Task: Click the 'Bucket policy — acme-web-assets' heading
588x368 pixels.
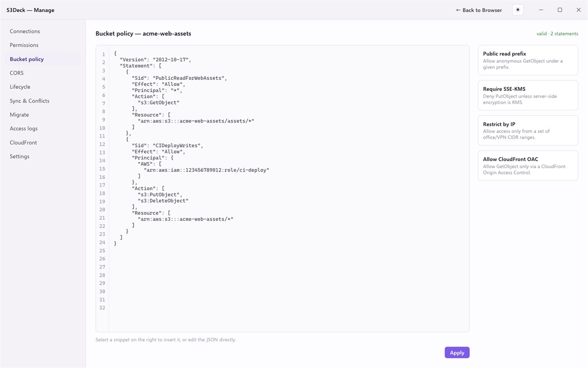Action: coord(143,34)
